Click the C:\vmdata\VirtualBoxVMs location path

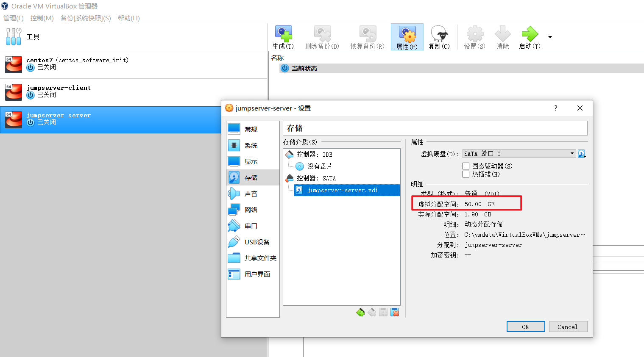(x=524, y=235)
